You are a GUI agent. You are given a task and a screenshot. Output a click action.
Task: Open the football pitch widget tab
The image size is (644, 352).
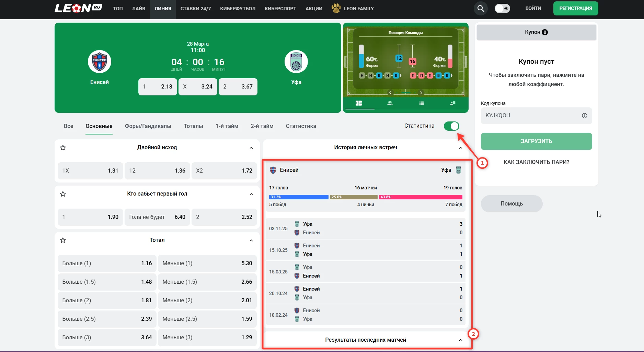359,103
